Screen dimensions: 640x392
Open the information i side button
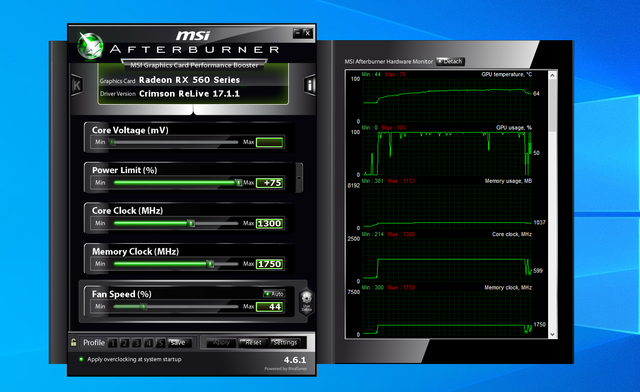[x=310, y=85]
